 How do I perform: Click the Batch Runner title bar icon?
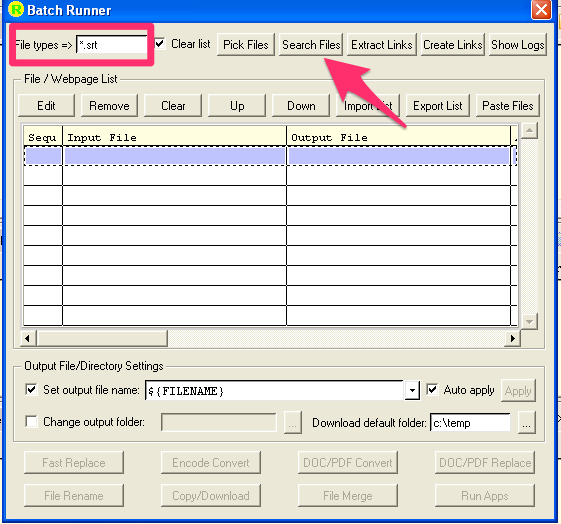coord(15,10)
